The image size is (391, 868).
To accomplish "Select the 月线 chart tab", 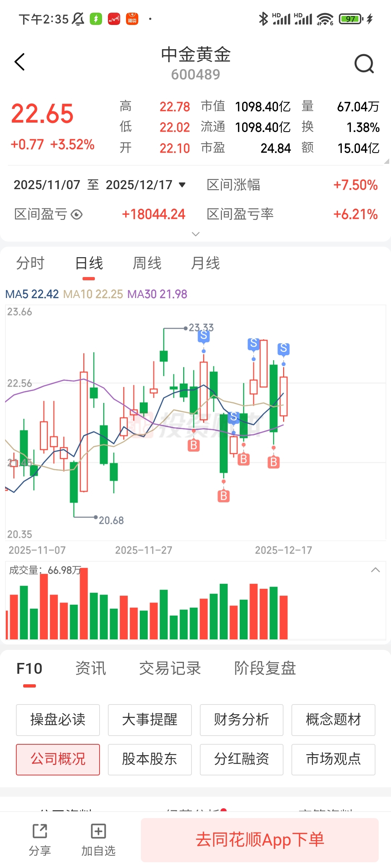I will pos(205,263).
